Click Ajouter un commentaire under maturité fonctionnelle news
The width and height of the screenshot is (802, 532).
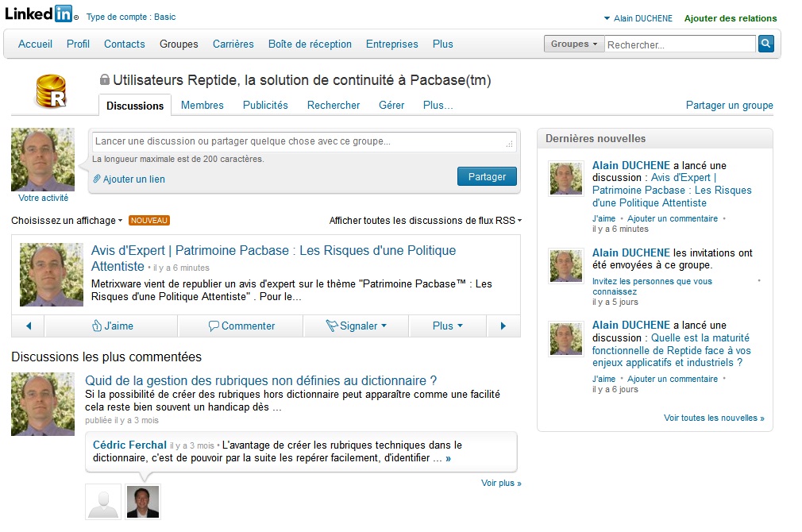pos(673,379)
